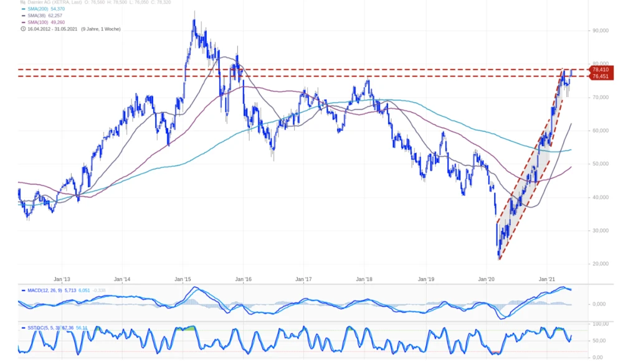The height and width of the screenshot is (364, 623).
Task: Open the SSTOC(5, 5, 3) indicator label
Action: coord(47,327)
